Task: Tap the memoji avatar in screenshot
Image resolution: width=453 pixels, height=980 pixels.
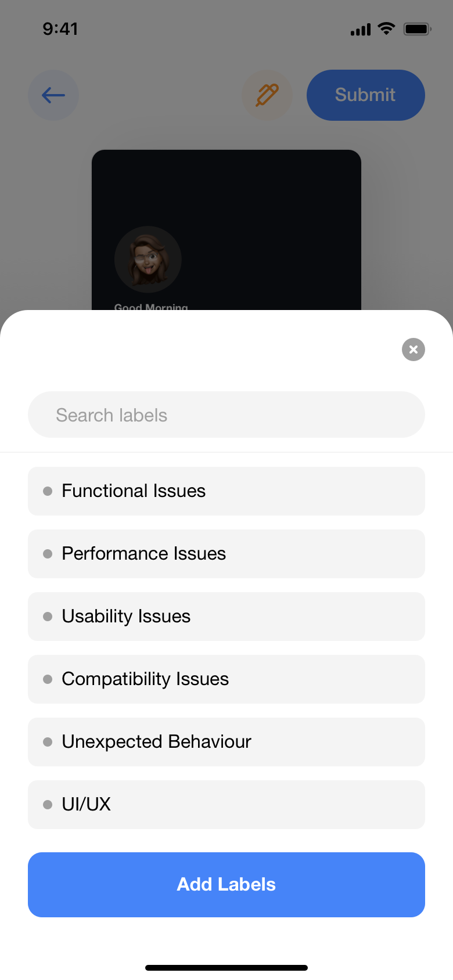Action: (148, 260)
